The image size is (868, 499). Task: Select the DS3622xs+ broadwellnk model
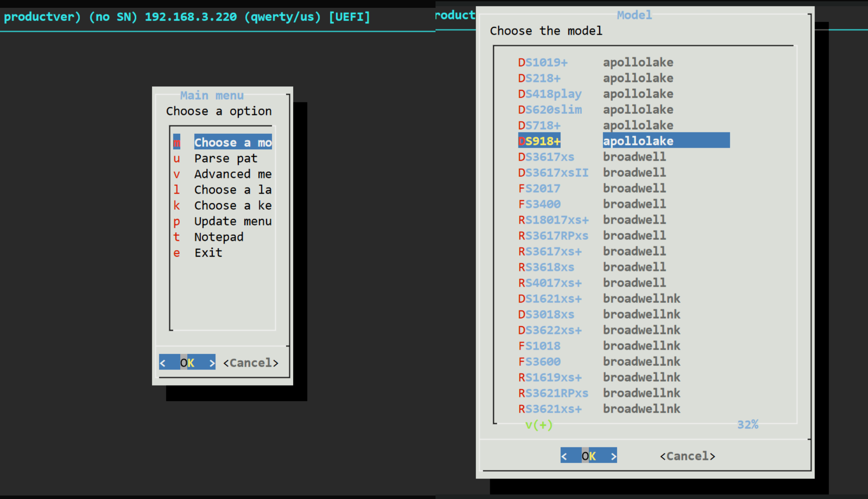550,330
